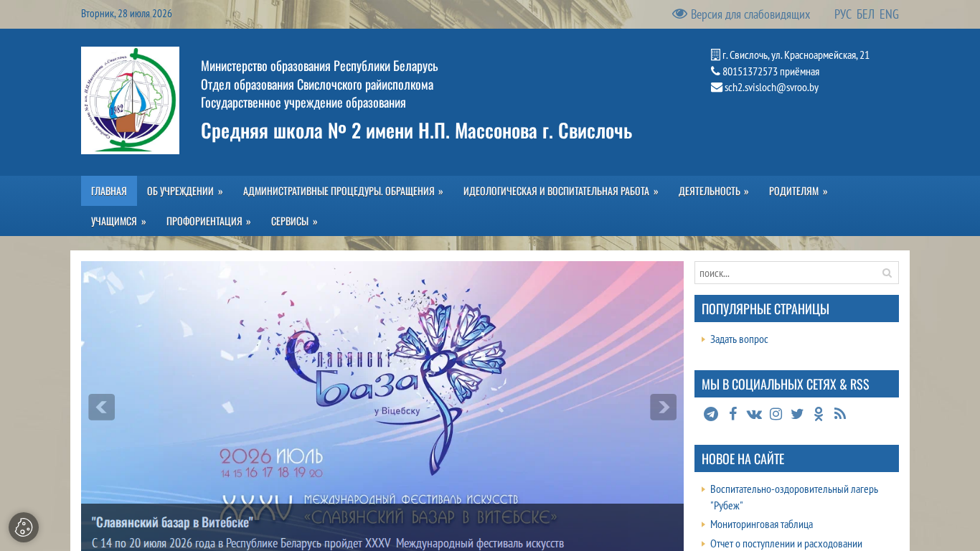Click the search magnifier icon
980x551 pixels.
click(887, 273)
